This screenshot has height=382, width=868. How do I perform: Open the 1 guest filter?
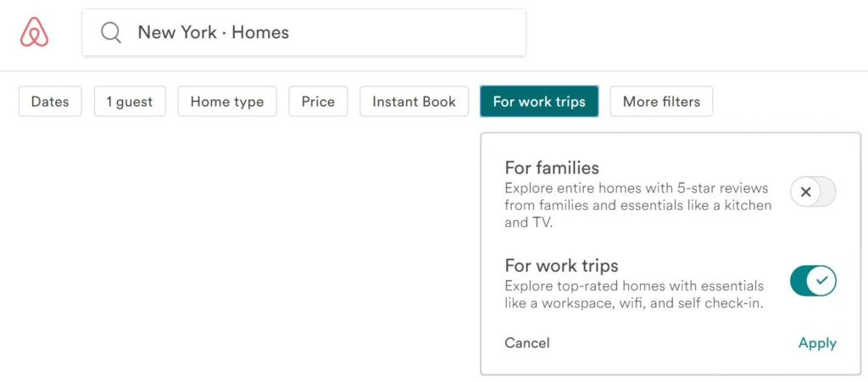[x=130, y=102]
